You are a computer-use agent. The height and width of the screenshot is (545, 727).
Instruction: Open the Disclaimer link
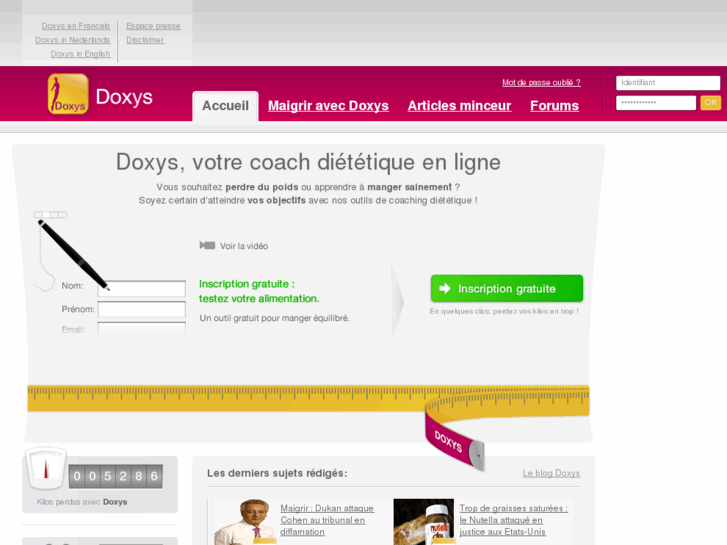[145, 40]
